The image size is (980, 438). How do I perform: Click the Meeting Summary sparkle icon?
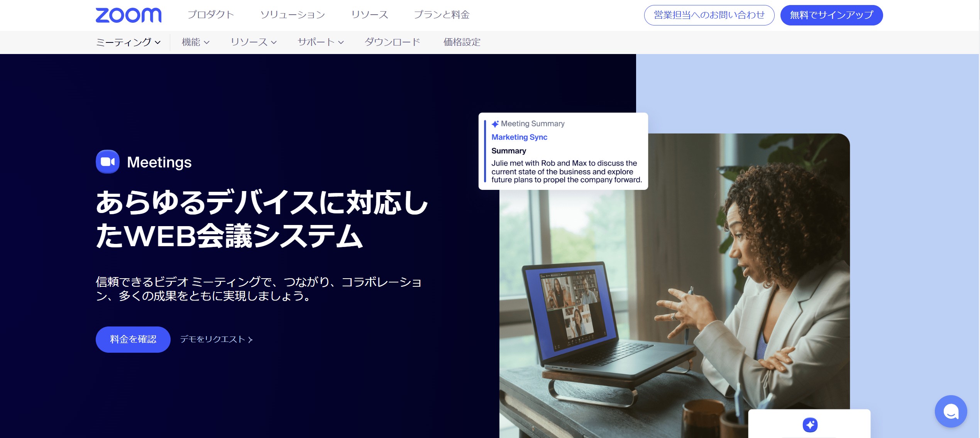click(x=495, y=124)
